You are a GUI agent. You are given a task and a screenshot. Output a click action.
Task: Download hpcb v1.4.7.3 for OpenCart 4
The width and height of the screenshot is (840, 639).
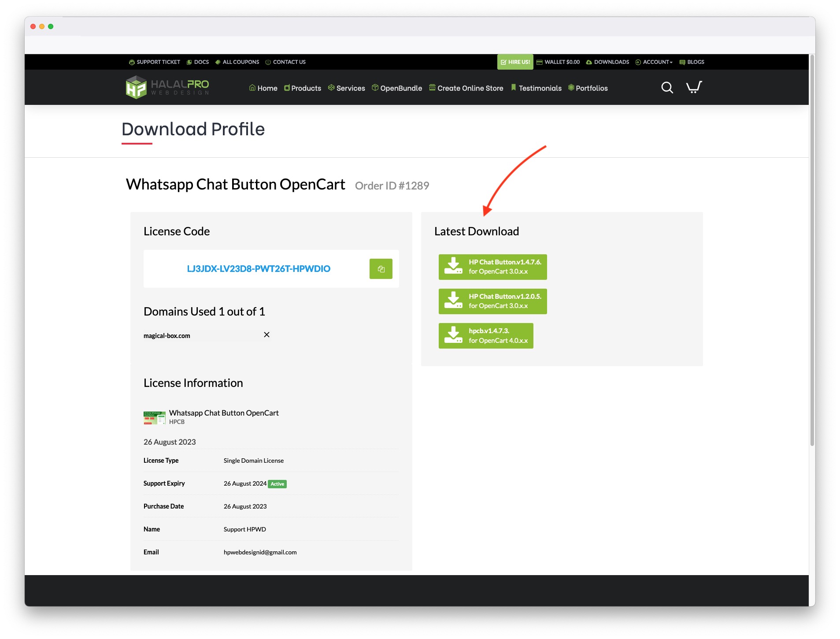(x=485, y=336)
